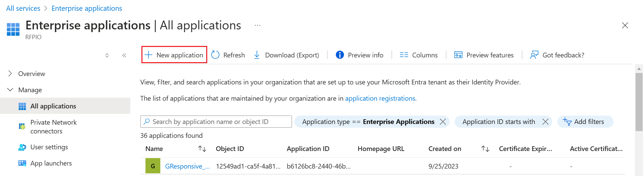This screenshot has height=176, width=644.
Task: Click the Refresh circular arrow icon
Action: (215, 55)
